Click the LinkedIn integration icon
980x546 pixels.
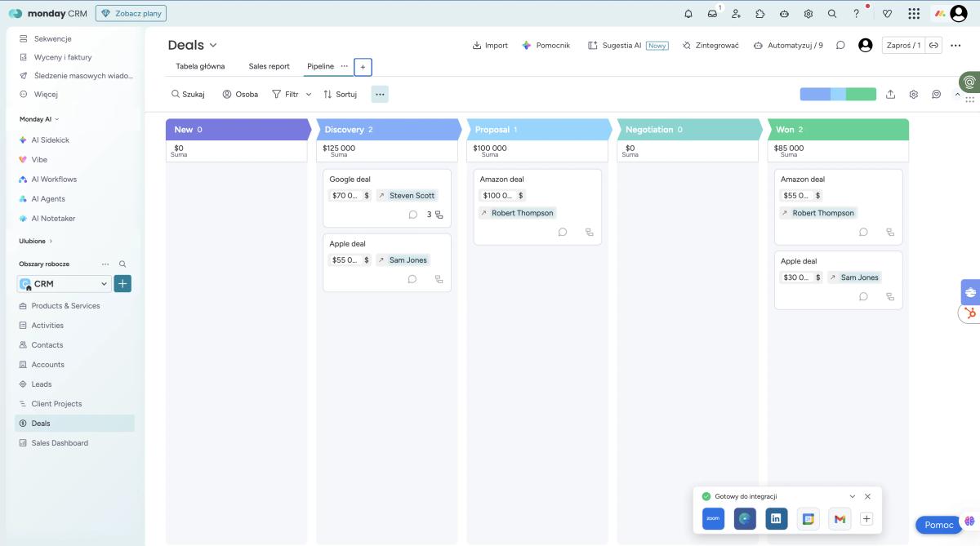point(777,518)
